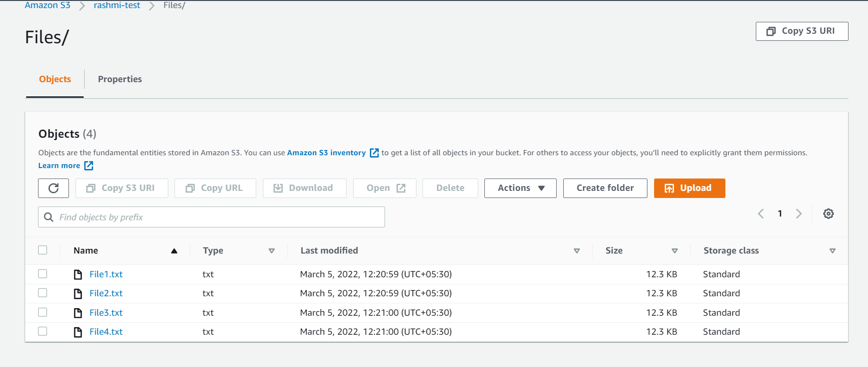Click external link icon after S3 inventory

tap(374, 153)
